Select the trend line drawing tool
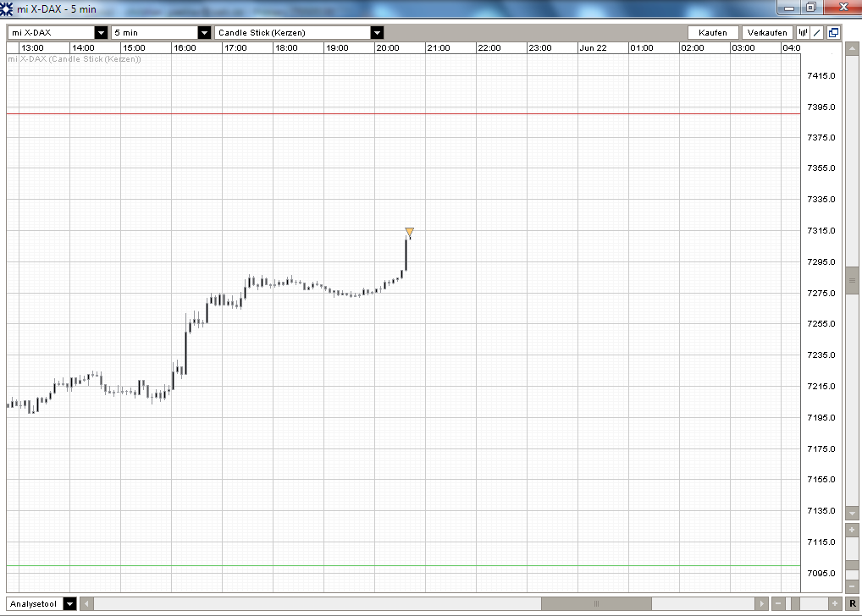This screenshot has height=616, width=862. (x=817, y=32)
